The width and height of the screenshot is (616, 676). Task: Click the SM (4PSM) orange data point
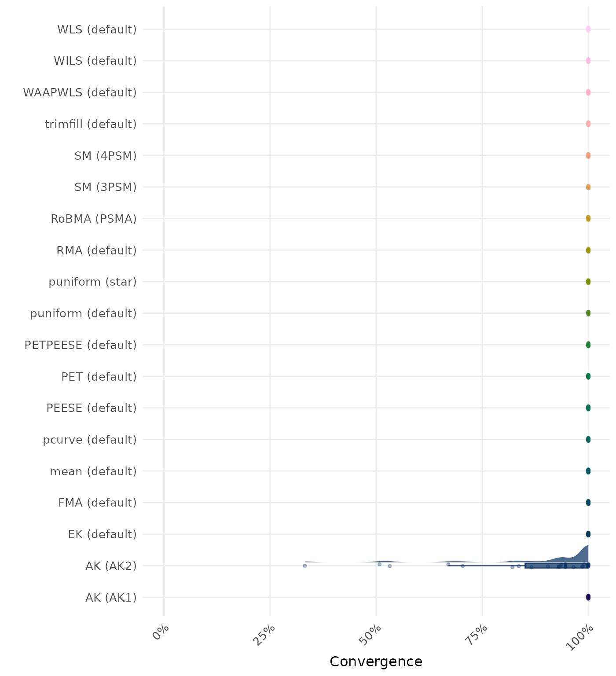[x=588, y=155]
